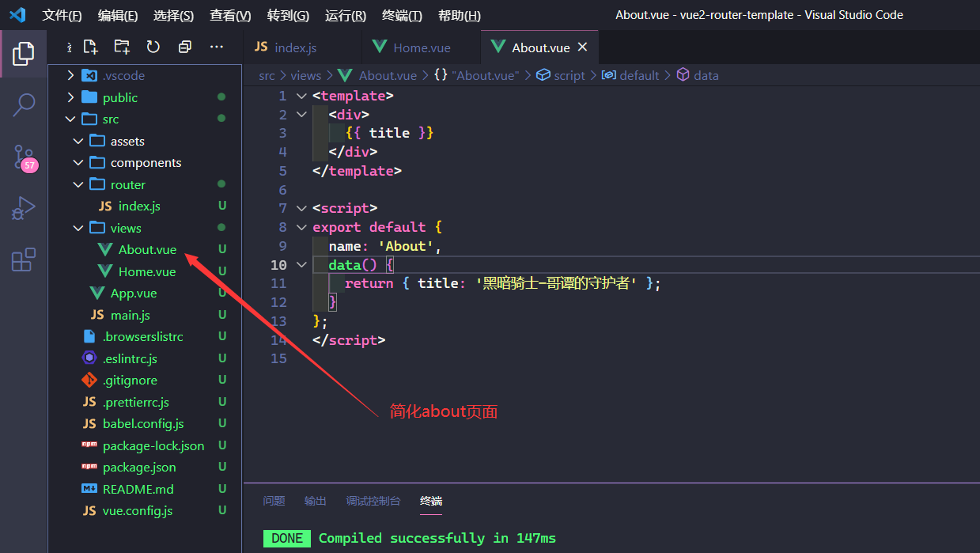Close the About.vue tab
This screenshot has width=980, height=553.
click(x=583, y=47)
